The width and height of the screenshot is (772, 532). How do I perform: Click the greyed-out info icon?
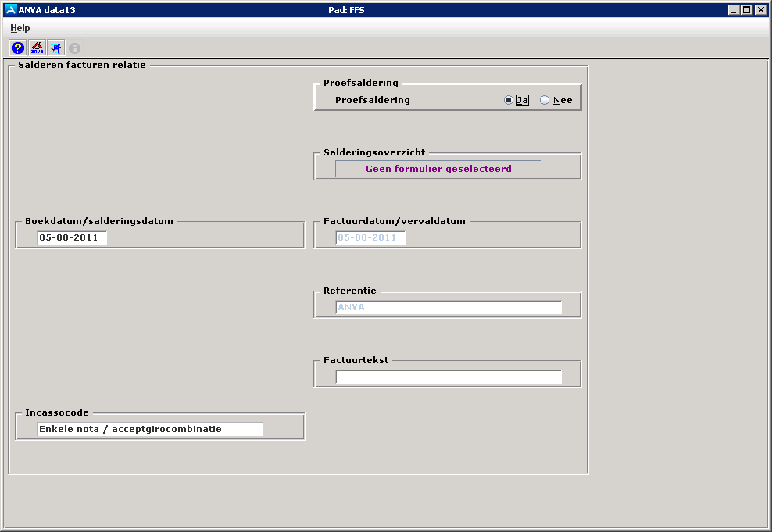point(75,48)
